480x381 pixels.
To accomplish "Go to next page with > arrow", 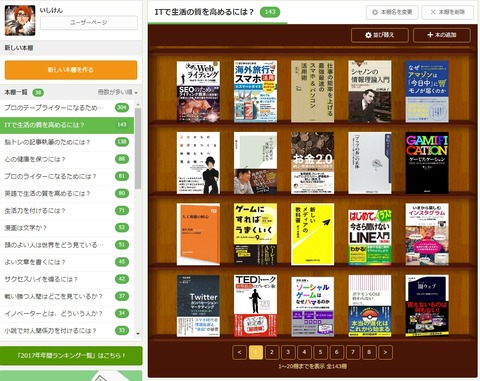I will (x=385, y=352).
